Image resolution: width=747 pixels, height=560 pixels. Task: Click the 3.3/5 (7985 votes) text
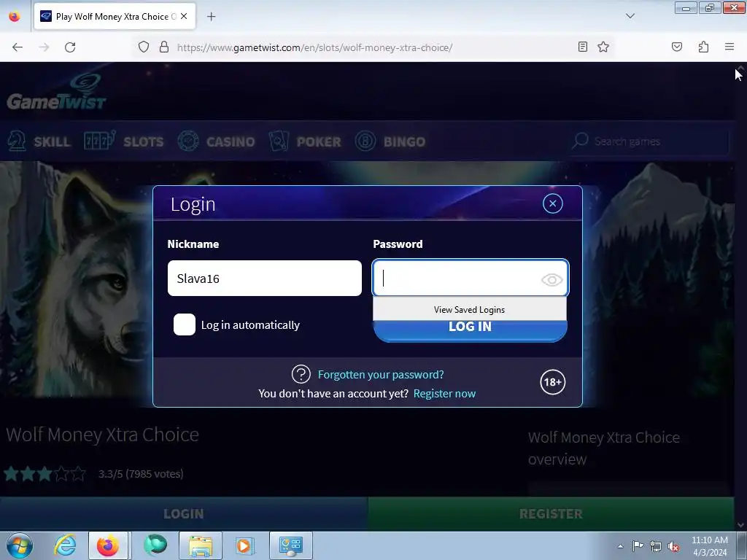coord(141,474)
